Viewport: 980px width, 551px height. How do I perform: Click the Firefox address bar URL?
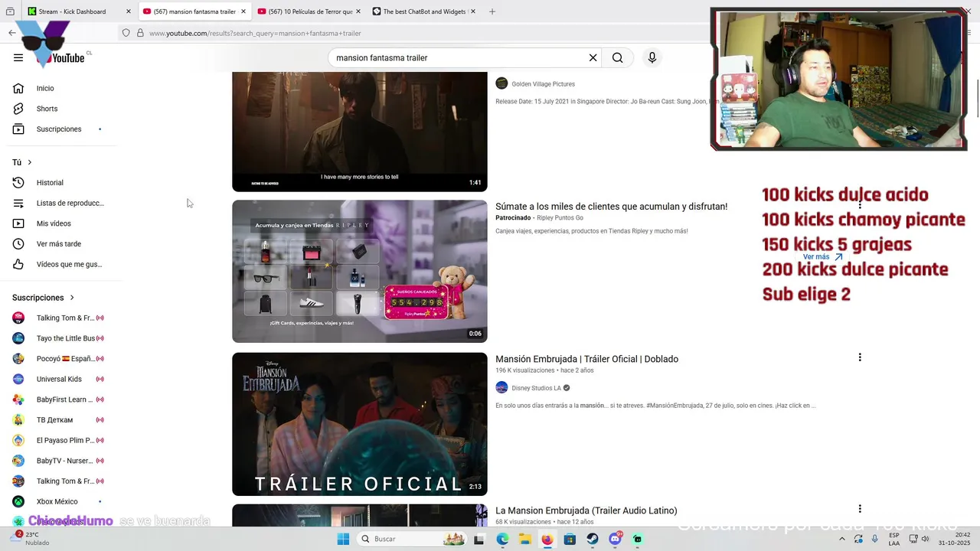point(255,33)
